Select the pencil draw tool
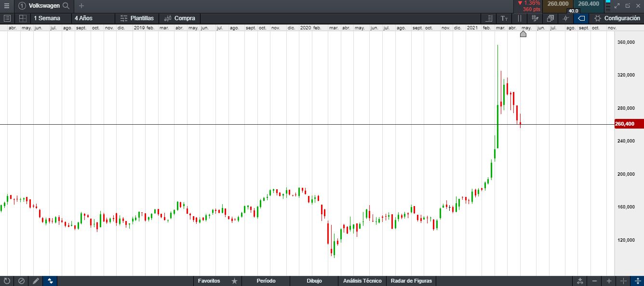Screen dimensions: 644x286 (x=36, y=281)
